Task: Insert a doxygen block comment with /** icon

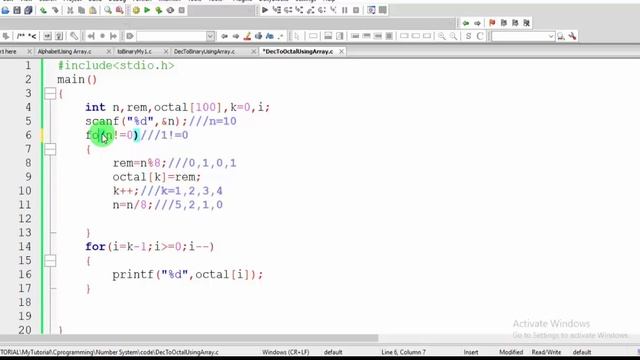Action: 21,36
